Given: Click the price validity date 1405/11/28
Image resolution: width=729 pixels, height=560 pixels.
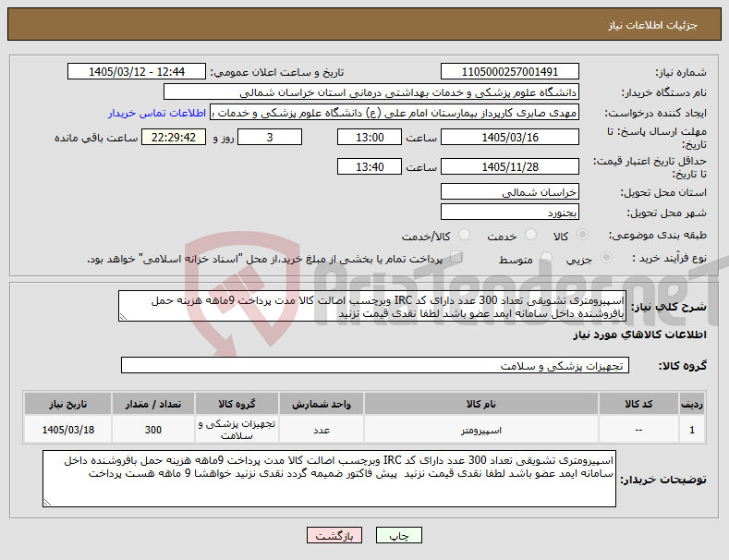Looking at the screenshot, I should coord(509,166).
